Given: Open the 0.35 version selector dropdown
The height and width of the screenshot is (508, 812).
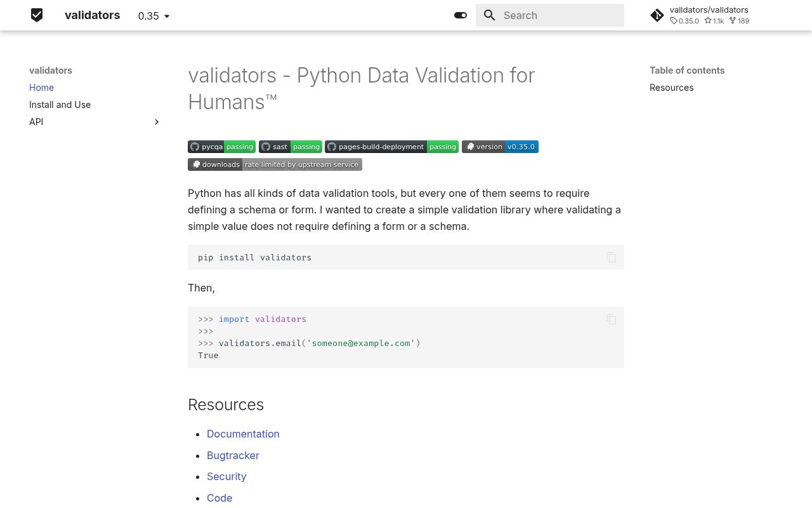Looking at the screenshot, I should point(154,16).
